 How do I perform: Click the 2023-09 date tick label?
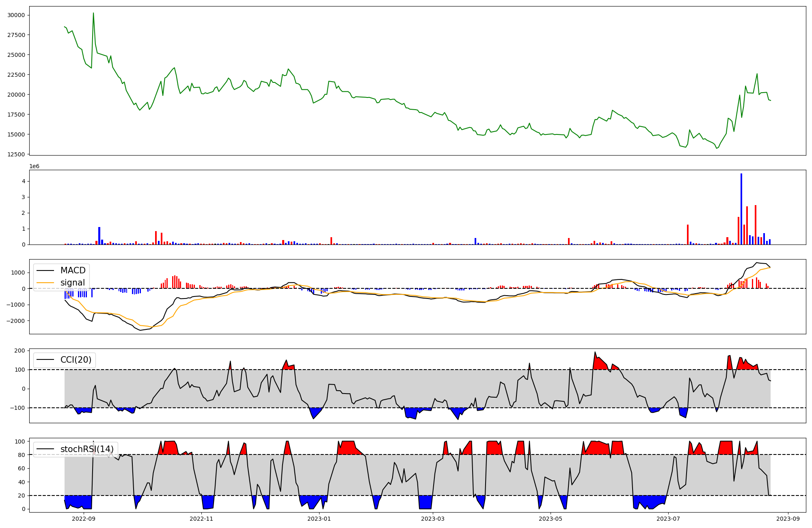788,519
